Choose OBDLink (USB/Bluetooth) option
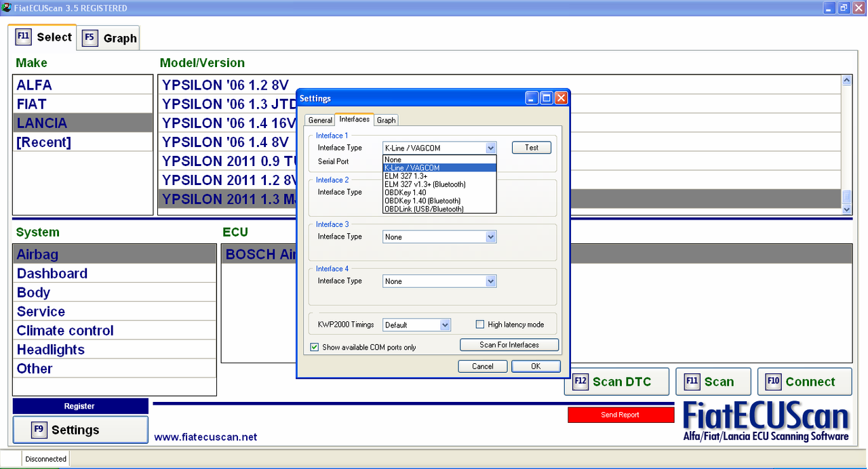The height and width of the screenshot is (469, 868). (x=439, y=209)
